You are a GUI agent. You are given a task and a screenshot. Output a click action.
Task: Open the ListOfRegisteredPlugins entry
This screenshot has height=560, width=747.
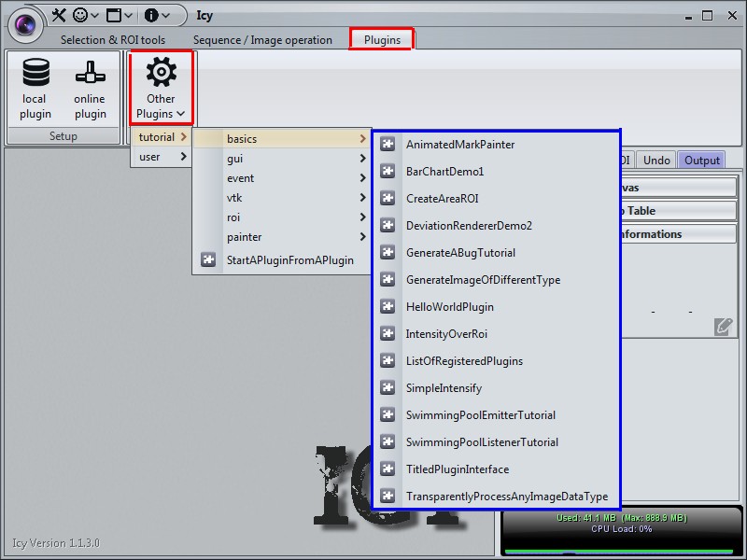tap(497, 361)
